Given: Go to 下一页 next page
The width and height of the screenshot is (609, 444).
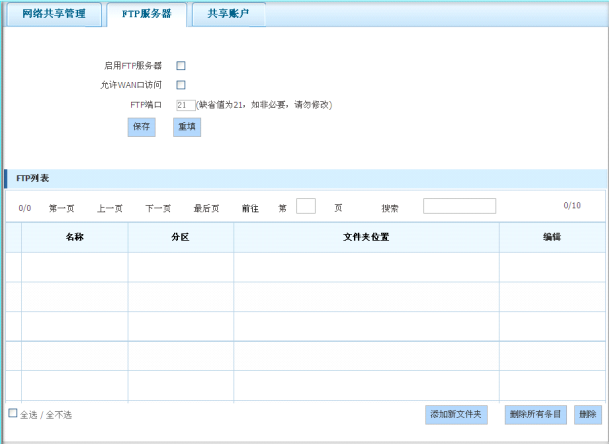Looking at the screenshot, I should tap(158, 208).
